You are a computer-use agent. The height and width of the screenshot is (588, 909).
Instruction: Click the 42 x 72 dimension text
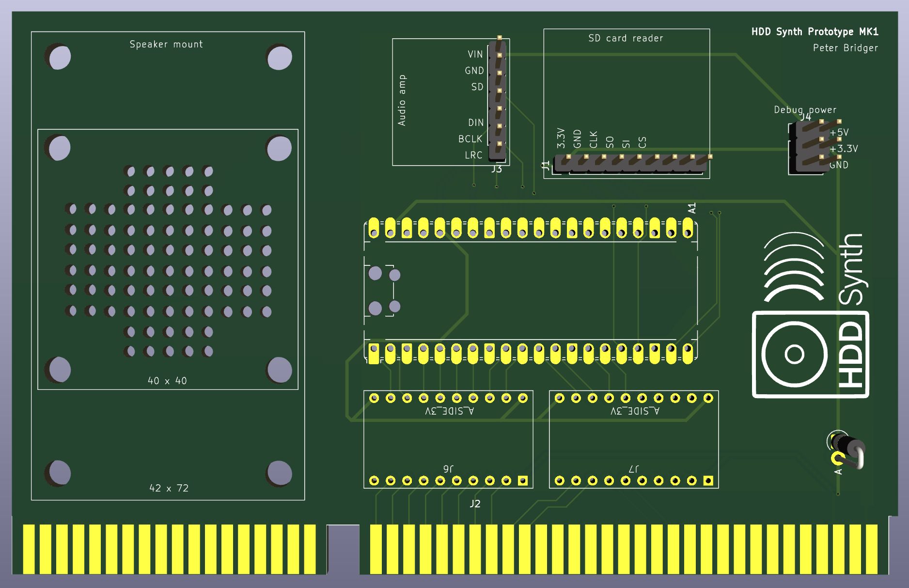point(169,488)
